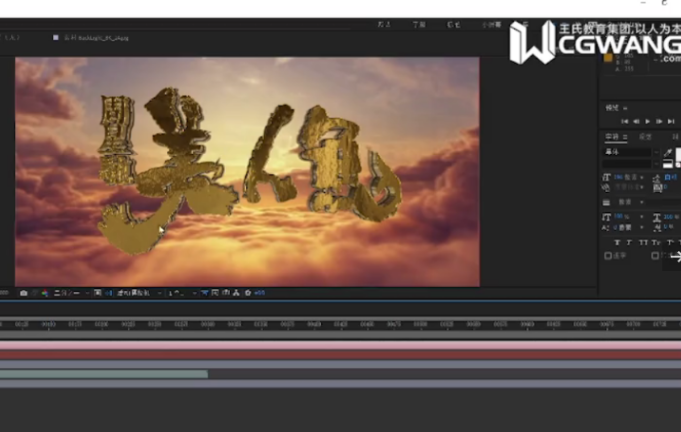Enable the second Character panel checkbox
The width and height of the screenshot is (681, 432).
[655, 256]
